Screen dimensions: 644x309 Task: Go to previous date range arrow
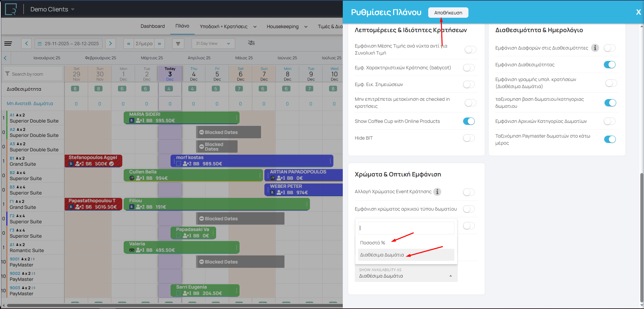pos(26,44)
